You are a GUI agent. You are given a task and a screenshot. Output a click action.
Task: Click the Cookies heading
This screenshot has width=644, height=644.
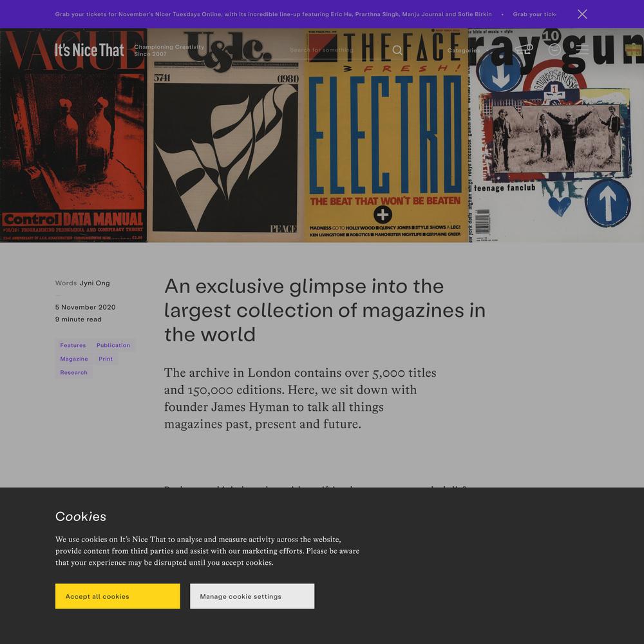(81, 516)
